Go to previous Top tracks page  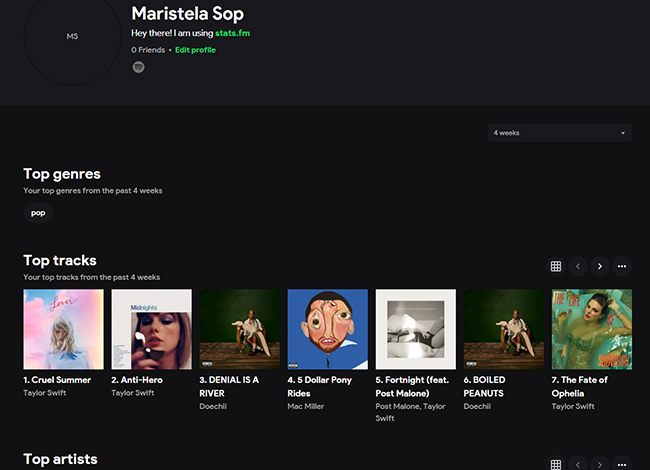tap(578, 266)
